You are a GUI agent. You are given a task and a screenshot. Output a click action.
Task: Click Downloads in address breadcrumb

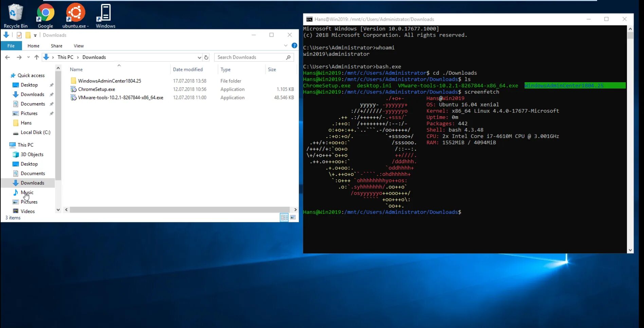(94, 57)
